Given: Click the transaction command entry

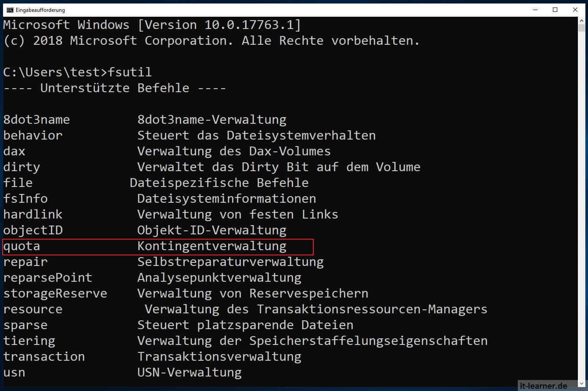Looking at the screenshot, I should pyautogui.click(x=44, y=356).
